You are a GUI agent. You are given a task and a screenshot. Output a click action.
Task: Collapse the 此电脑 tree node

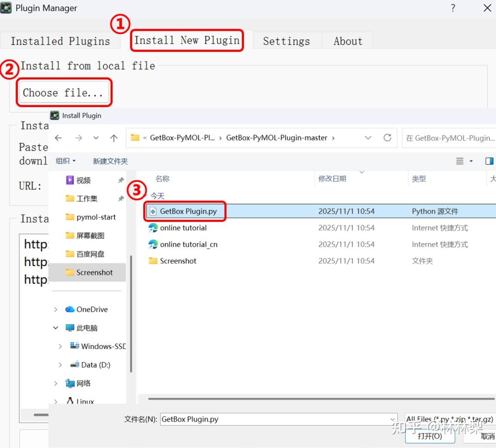pyautogui.click(x=56, y=328)
